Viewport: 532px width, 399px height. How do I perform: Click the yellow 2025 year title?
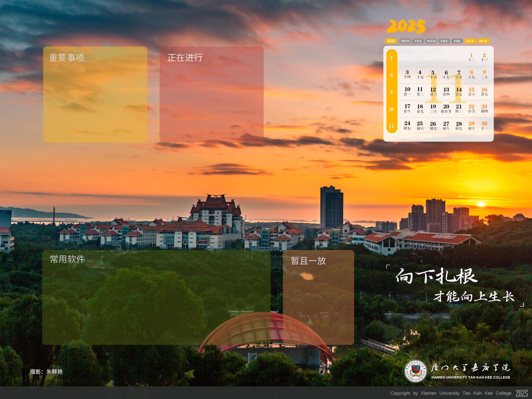pyautogui.click(x=406, y=26)
